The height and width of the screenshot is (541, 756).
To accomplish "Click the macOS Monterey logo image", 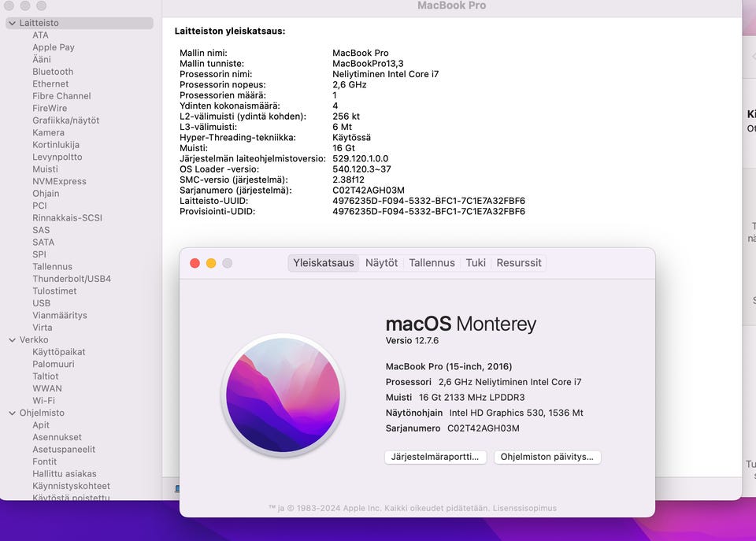I will [283, 395].
